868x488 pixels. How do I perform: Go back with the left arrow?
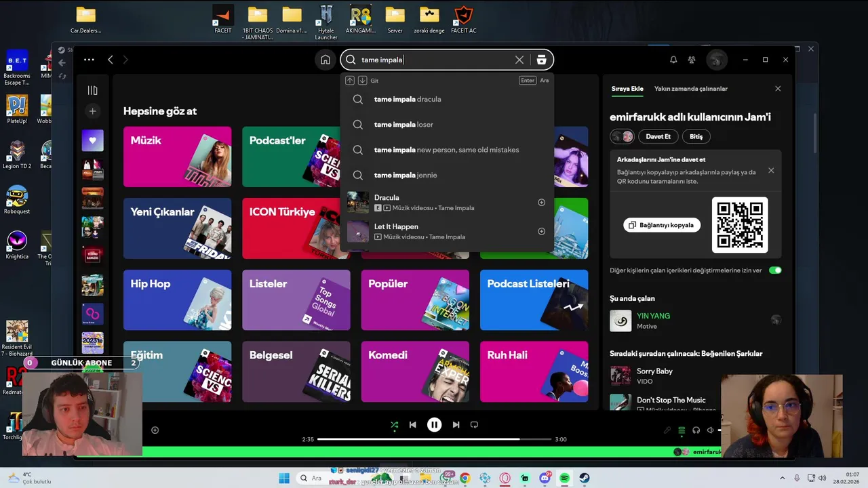pyautogui.click(x=110, y=60)
